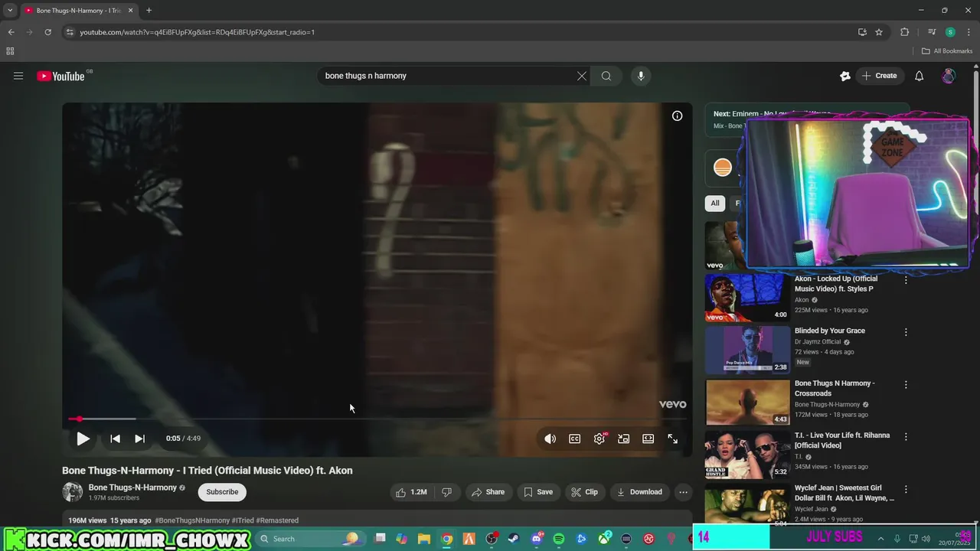Image resolution: width=980 pixels, height=551 pixels.
Task: Skip to next video
Action: (139, 439)
